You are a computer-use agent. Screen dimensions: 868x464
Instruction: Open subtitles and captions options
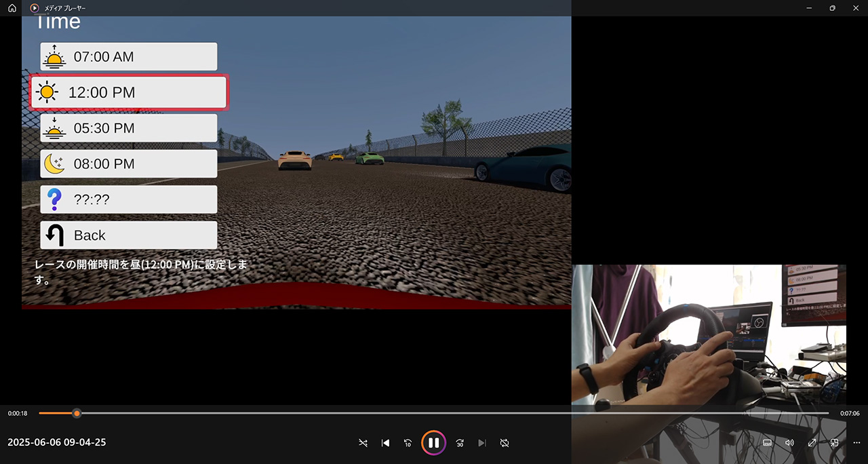click(767, 443)
